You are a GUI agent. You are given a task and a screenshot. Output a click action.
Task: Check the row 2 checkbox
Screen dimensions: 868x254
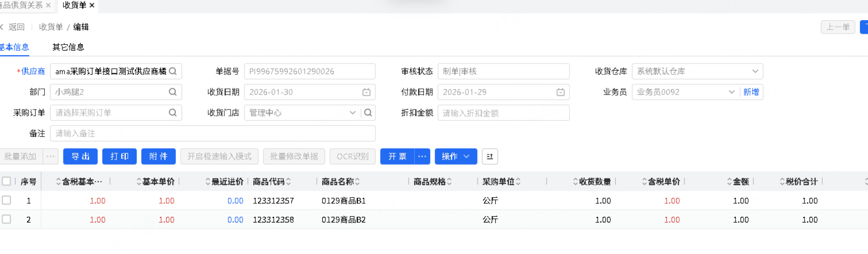(x=7, y=219)
